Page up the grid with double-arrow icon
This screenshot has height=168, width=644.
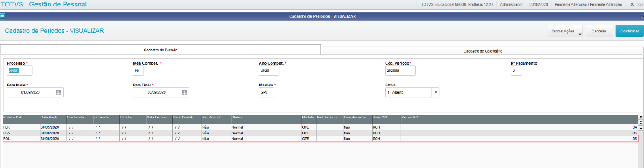tap(641, 122)
